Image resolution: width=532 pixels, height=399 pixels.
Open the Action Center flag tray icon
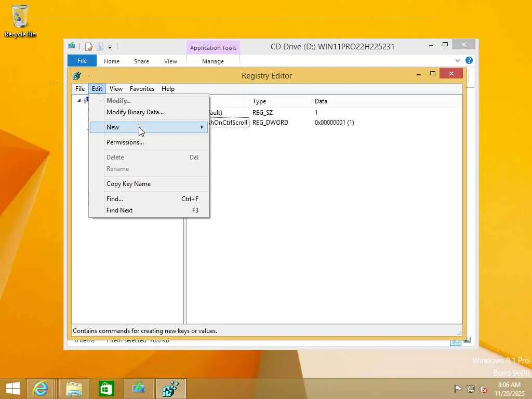(x=458, y=389)
